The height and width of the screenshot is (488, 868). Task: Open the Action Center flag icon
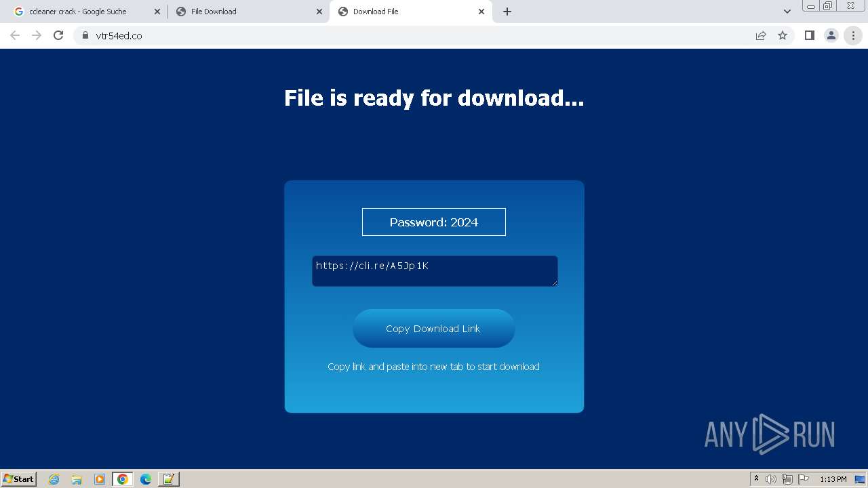[804, 479]
